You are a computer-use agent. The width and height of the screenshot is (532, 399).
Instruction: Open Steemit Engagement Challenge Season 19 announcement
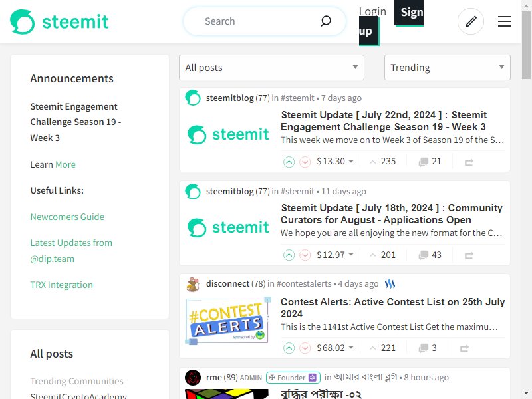[x=75, y=122]
